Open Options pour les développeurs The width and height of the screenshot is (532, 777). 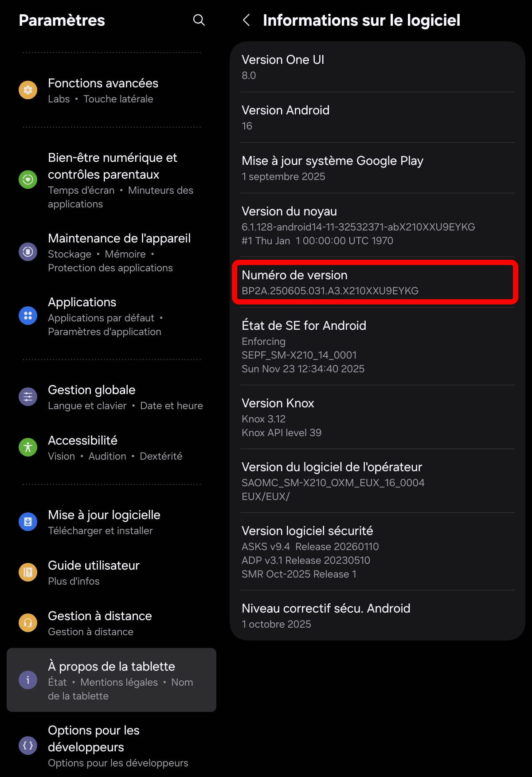tap(111, 746)
